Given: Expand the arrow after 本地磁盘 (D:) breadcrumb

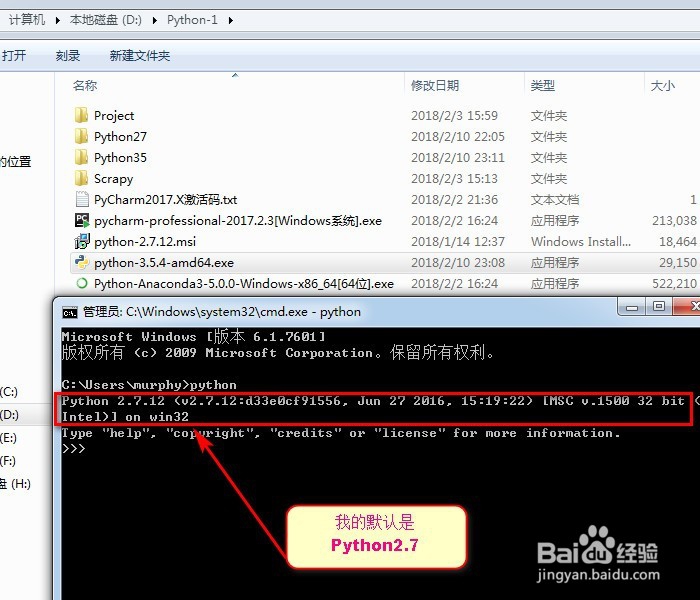Looking at the screenshot, I should click(x=154, y=20).
